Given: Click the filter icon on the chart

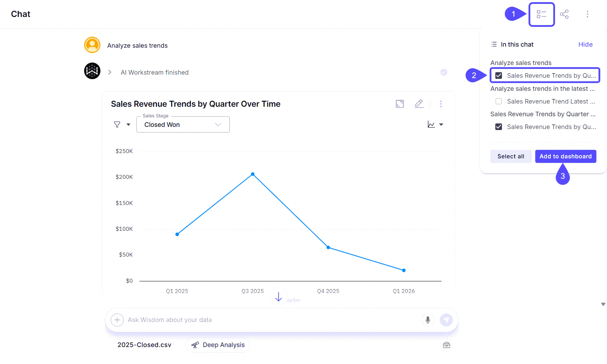Looking at the screenshot, I should [117, 124].
